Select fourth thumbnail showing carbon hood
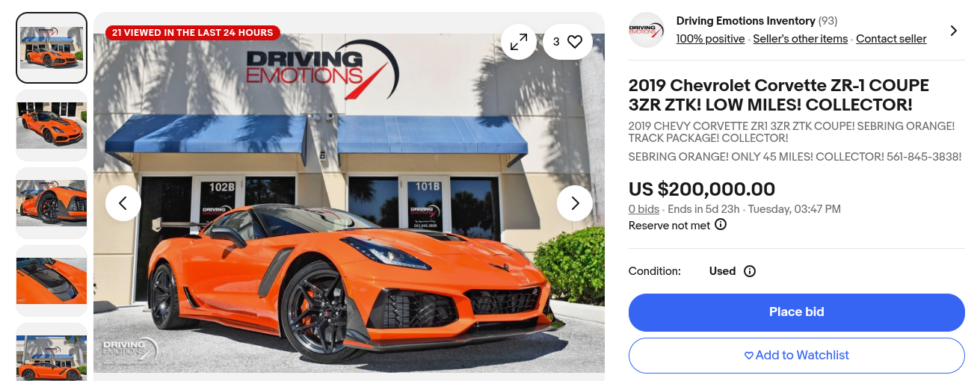The width and height of the screenshot is (980, 381). pyautogui.click(x=52, y=281)
